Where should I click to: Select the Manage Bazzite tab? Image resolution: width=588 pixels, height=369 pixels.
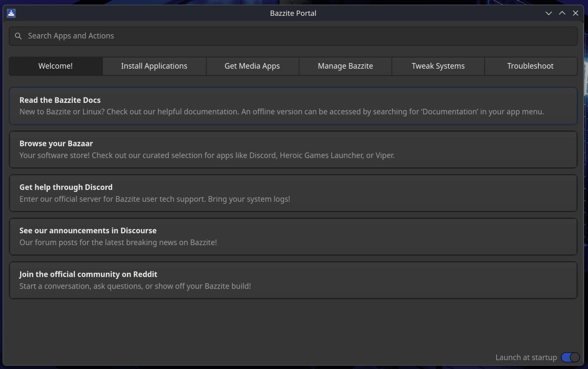[345, 66]
